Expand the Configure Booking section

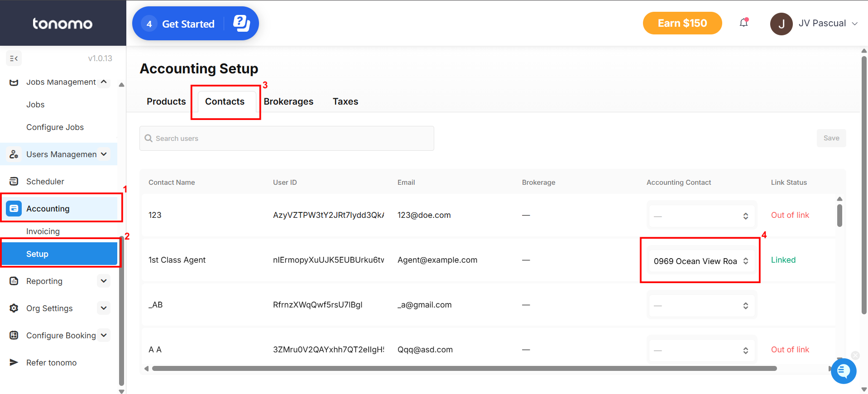pyautogui.click(x=104, y=335)
